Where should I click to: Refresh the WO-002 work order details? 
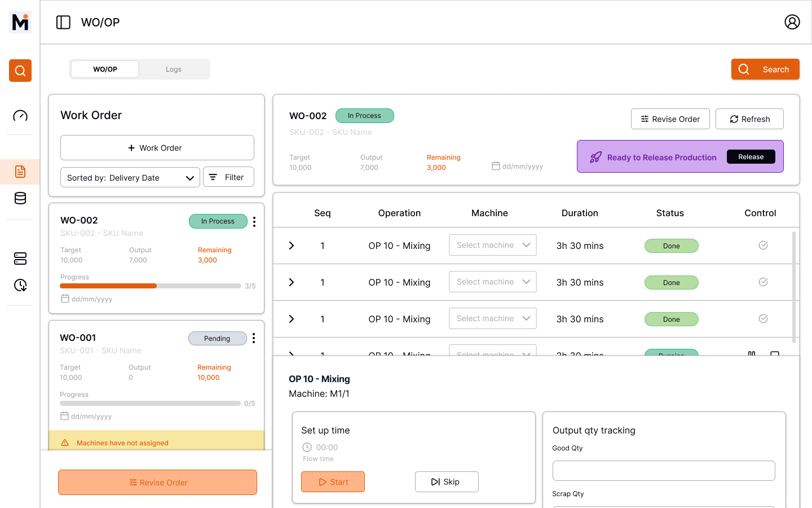(749, 119)
